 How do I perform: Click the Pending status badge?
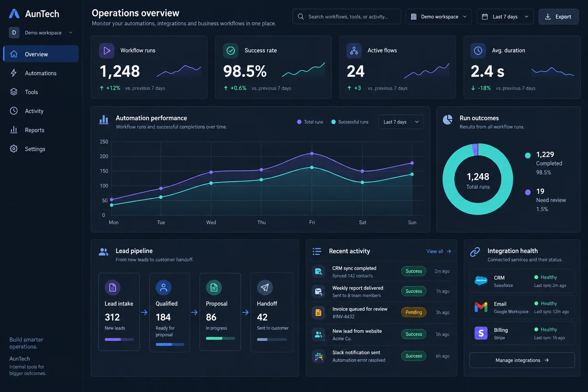(413, 312)
